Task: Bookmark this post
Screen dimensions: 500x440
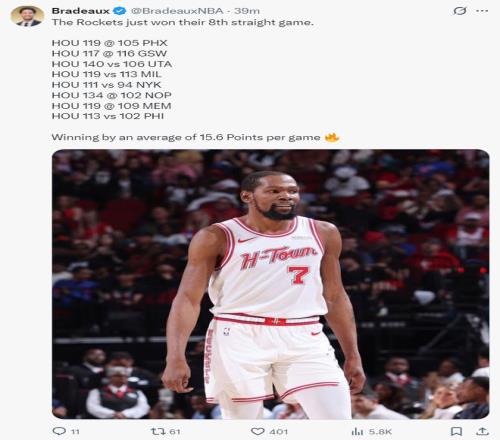Action: pos(456,431)
